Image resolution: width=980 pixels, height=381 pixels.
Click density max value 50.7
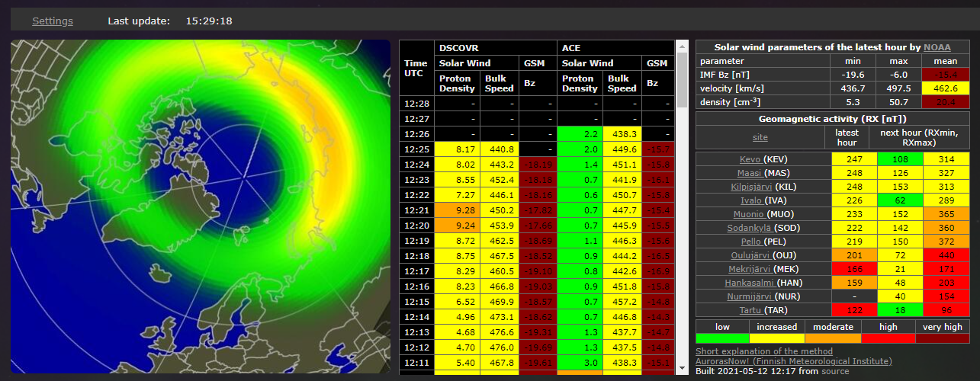point(899,102)
